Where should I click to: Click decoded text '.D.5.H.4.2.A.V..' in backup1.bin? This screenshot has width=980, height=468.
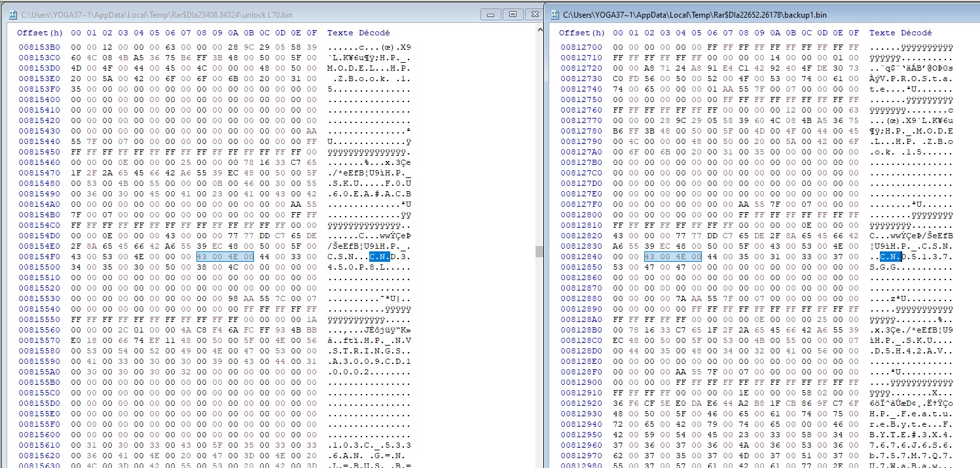911,351
